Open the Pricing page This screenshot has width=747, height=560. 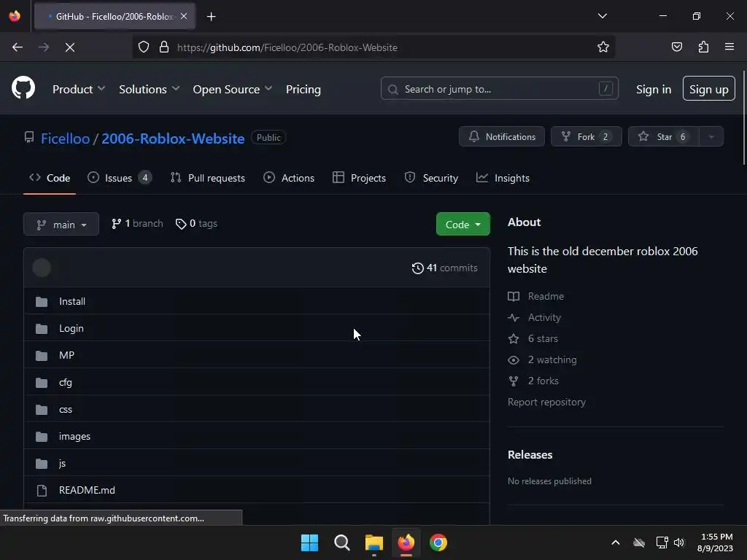[x=303, y=89]
